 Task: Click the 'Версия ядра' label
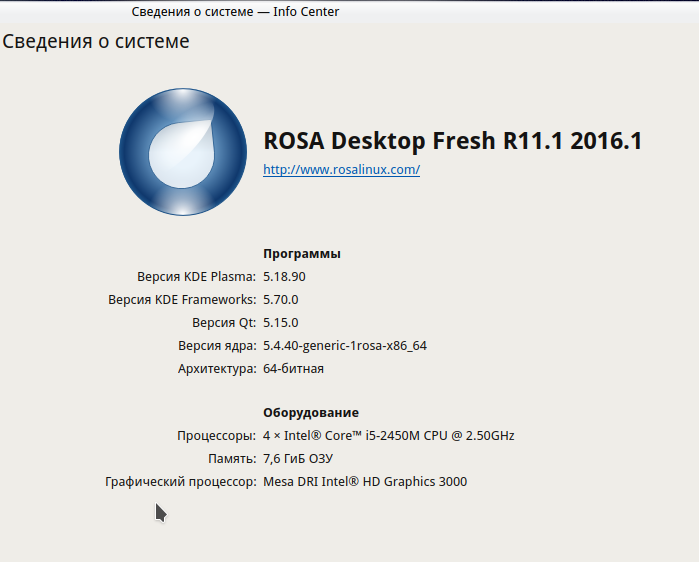click(217, 346)
